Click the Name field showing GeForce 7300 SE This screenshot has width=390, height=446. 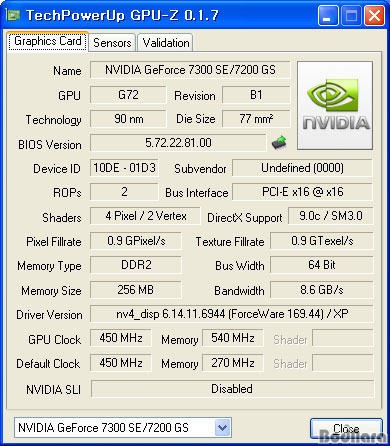pyautogui.click(x=190, y=70)
